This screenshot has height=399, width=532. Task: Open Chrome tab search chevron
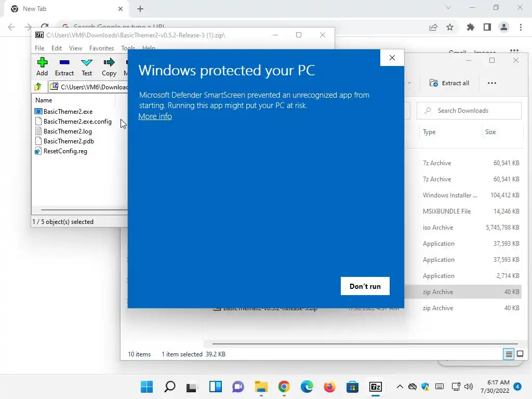pos(448,7)
